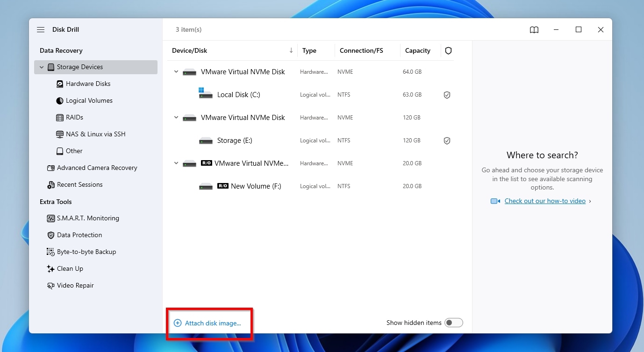This screenshot has width=644, height=352.
Task: Sort by the Connection/FS column header
Action: click(361, 50)
